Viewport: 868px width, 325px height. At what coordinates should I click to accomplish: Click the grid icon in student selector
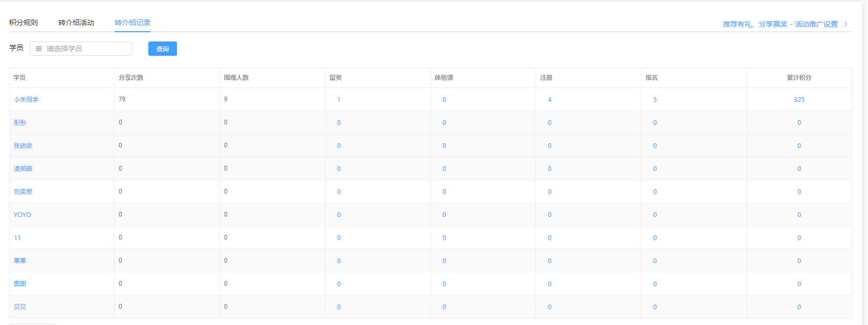click(39, 49)
